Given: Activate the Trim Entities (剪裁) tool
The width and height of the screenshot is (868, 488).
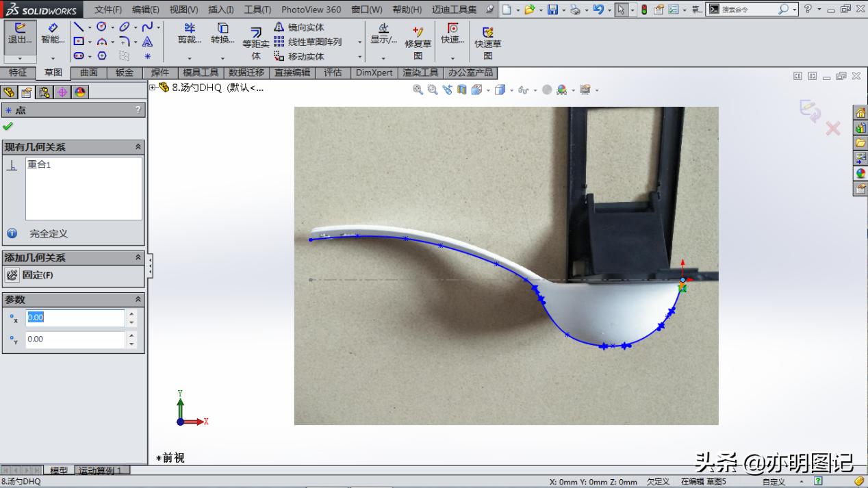Looking at the screenshot, I should pyautogui.click(x=190, y=34).
